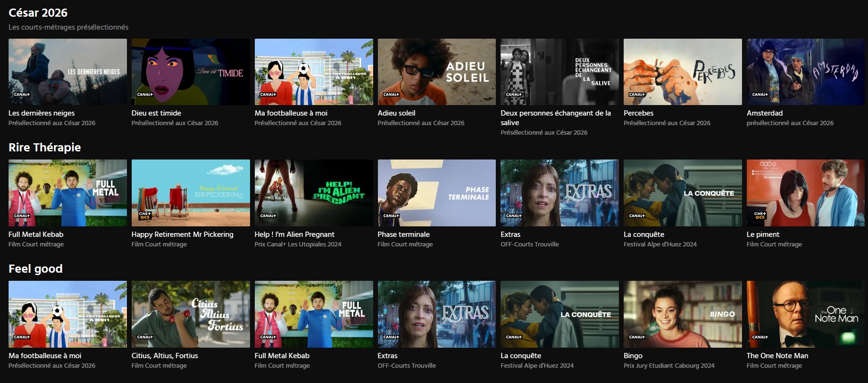Select Ma footballeuse à moi thumbnail under César 2026

[314, 72]
